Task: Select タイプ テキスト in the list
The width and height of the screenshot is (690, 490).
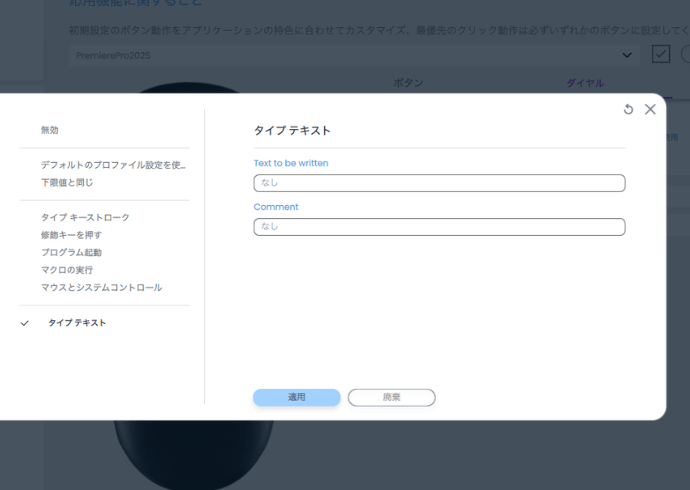Action: (x=77, y=323)
